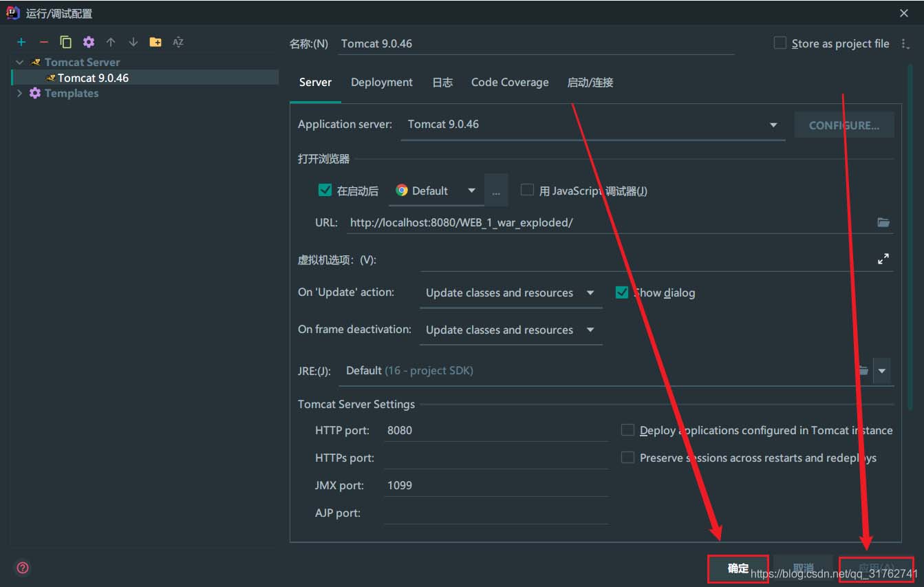This screenshot has width=924, height=587.
Task: Sort configurations alphabetically icon
Action: 178,42
